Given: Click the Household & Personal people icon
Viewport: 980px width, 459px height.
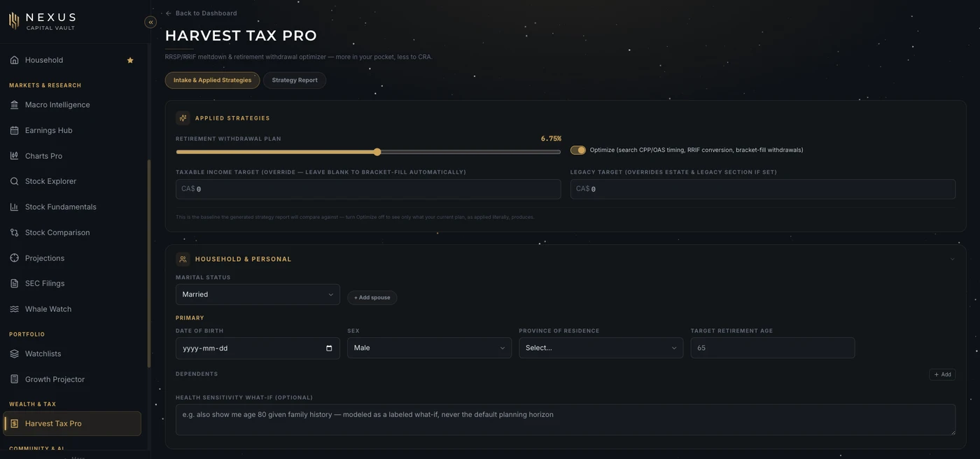Looking at the screenshot, I should 183,259.
